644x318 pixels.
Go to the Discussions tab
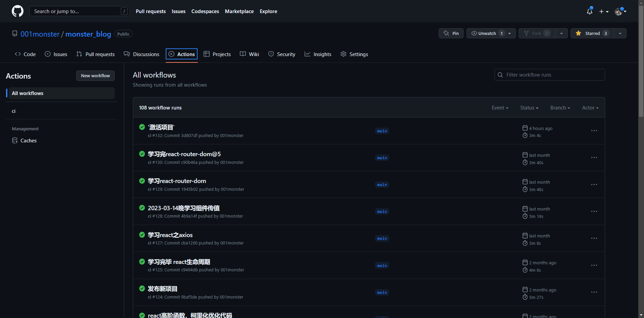point(142,54)
